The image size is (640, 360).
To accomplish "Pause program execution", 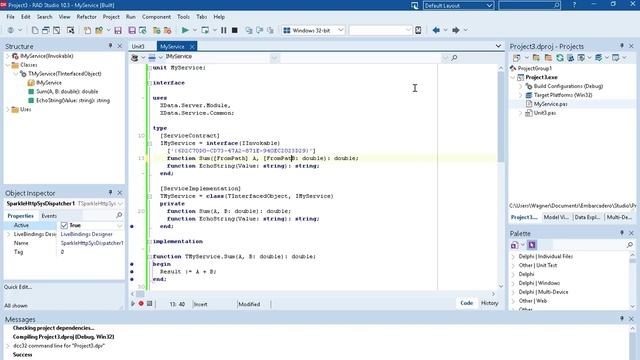I will 224,30.
